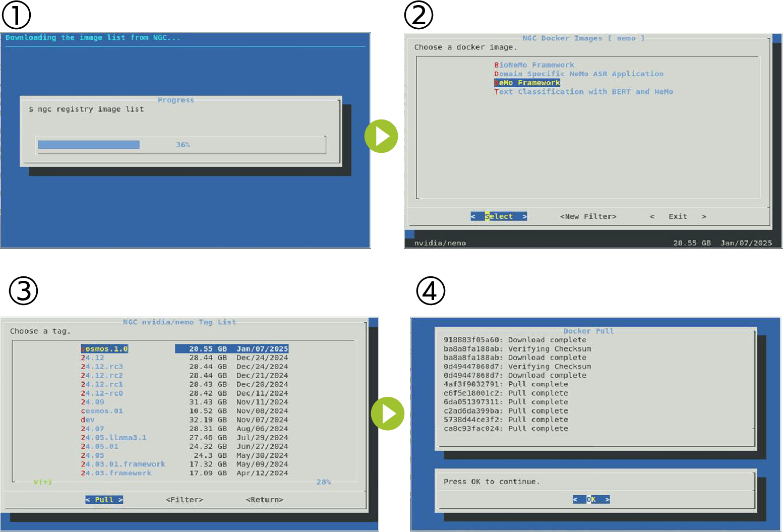
Task: Click the 'NGC Docker Images [ nemo ]' title
Action: point(583,38)
